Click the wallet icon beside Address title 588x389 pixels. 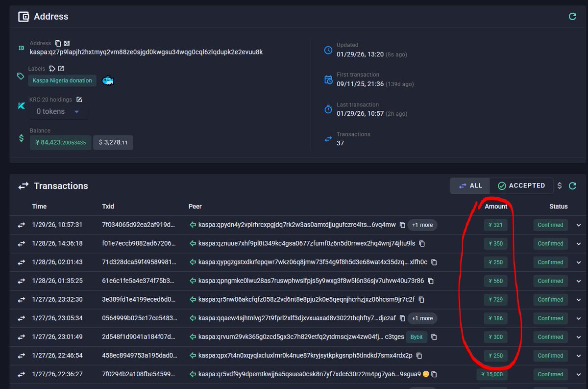(24, 17)
